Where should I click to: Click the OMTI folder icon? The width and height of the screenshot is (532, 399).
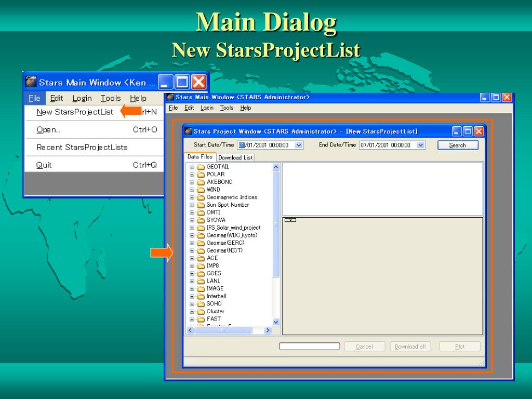click(x=201, y=212)
